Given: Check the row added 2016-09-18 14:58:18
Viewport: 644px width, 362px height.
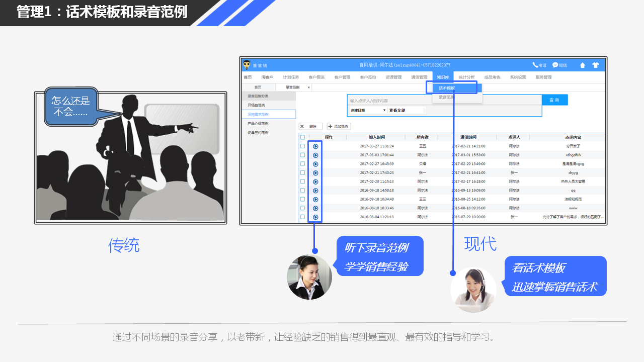Looking at the screenshot, I should click(302, 191).
